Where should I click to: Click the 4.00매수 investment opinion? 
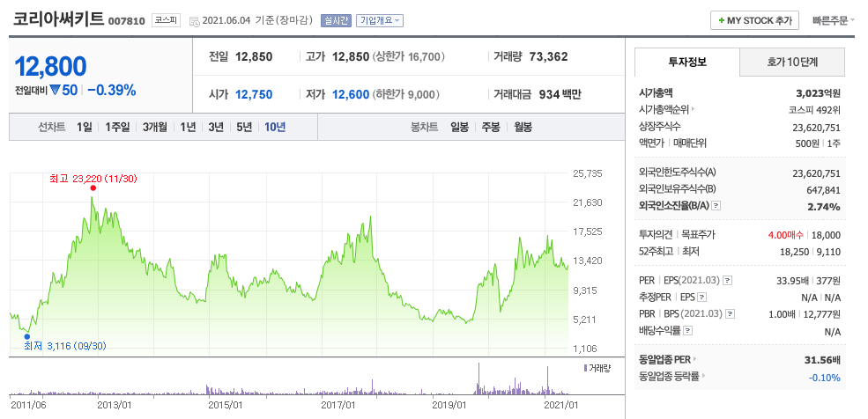[x=785, y=235]
